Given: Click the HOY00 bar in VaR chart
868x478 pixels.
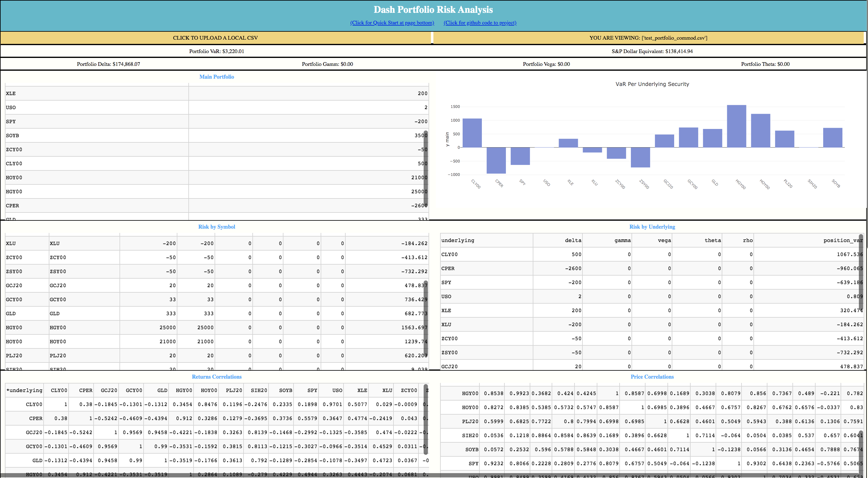Looking at the screenshot, I should (x=760, y=130).
